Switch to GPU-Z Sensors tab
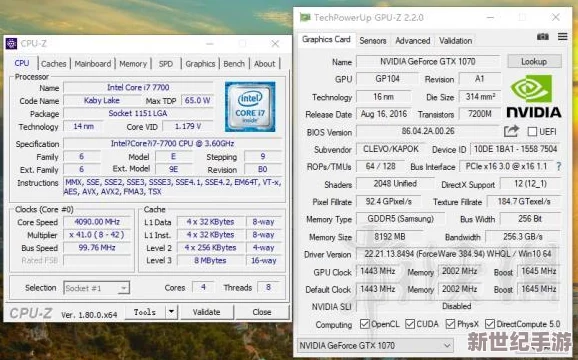Image resolution: width=578 pixels, height=360 pixels. pyautogui.click(x=373, y=41)
